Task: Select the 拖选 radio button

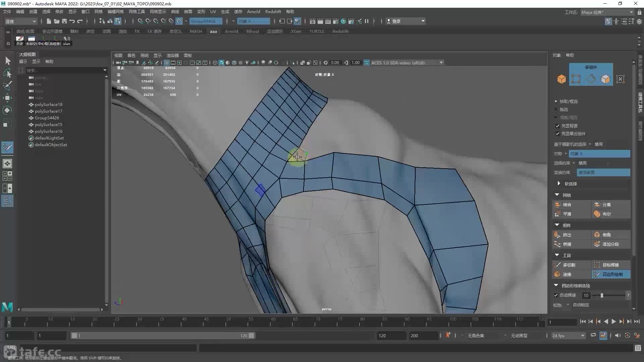Action: [556, 110]
